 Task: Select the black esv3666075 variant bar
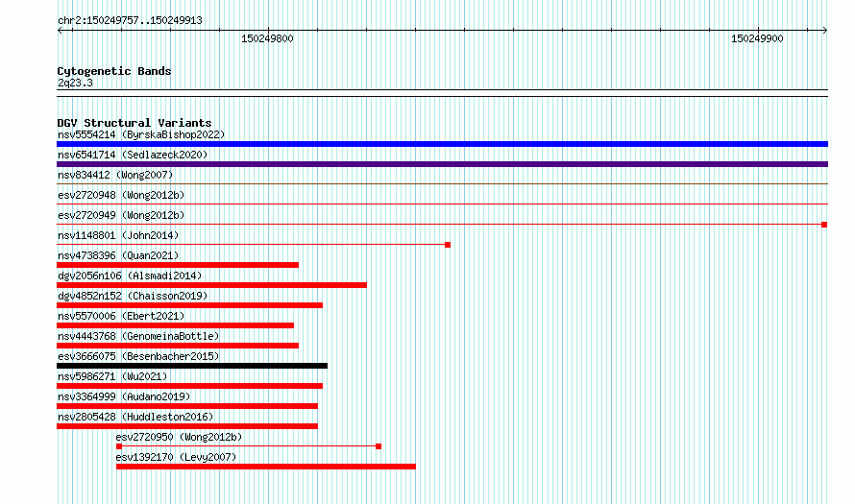pyautogui.click(x=192, y=366)
